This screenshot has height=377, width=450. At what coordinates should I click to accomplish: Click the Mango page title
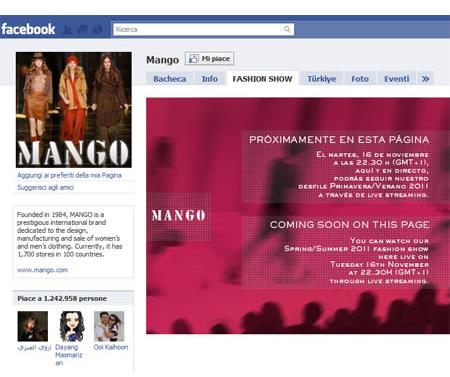point(163,60)
